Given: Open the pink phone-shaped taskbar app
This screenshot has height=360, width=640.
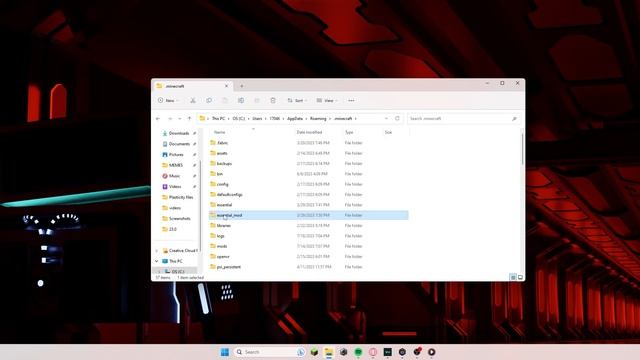Looking at the screenshot, I should click(x=373, y=352).
